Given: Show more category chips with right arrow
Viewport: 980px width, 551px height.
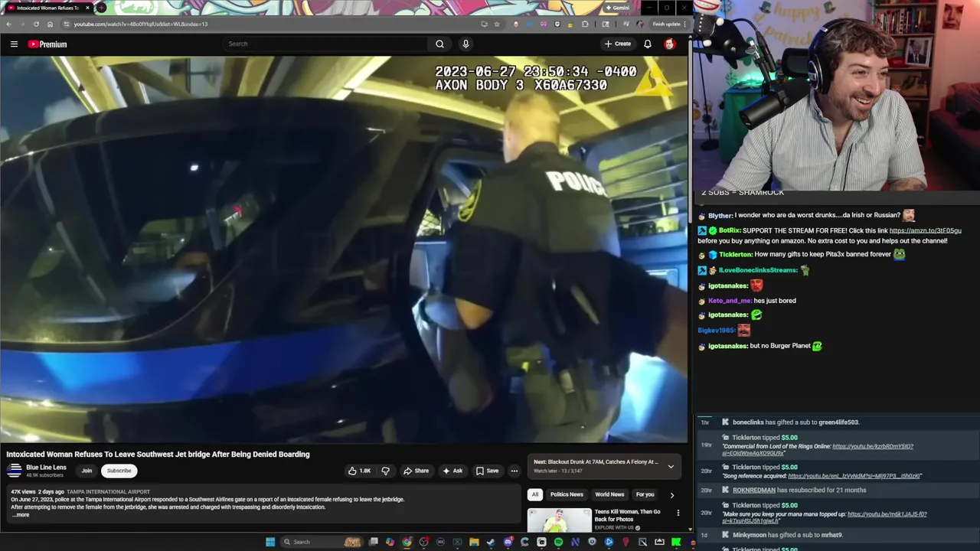Looking at the screenshot, I should pos(672,495).
